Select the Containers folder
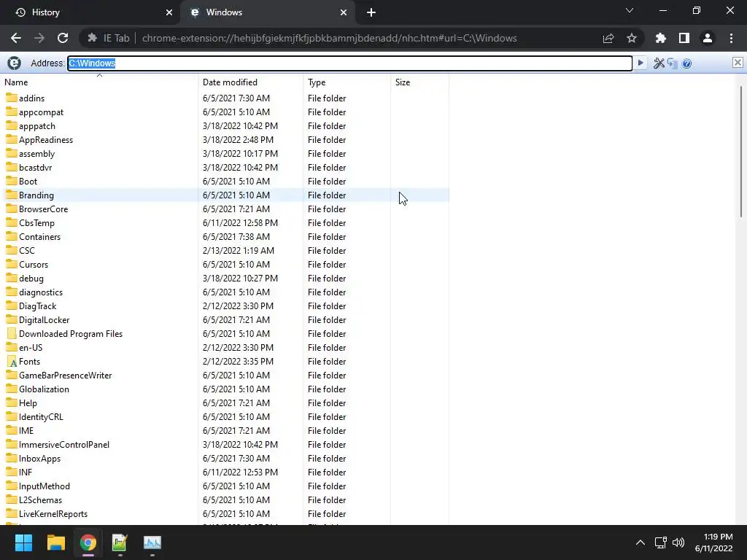747x560 pixels. coord(39,237)
